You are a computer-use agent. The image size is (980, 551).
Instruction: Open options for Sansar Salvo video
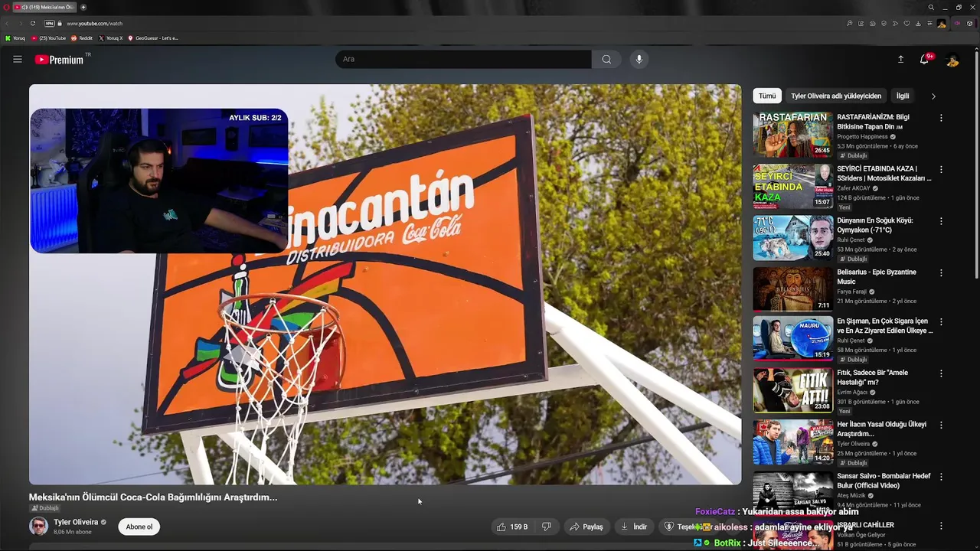tap(941, 477)
